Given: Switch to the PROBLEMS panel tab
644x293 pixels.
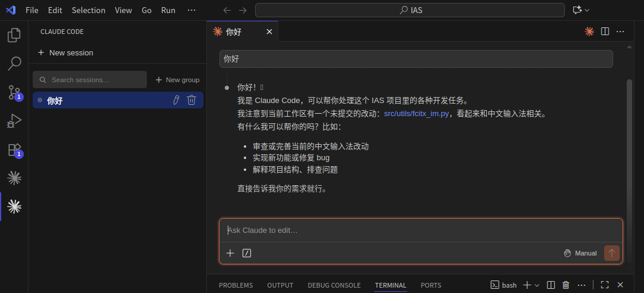Looking at the screenshot, I should [x=235, y=285].
